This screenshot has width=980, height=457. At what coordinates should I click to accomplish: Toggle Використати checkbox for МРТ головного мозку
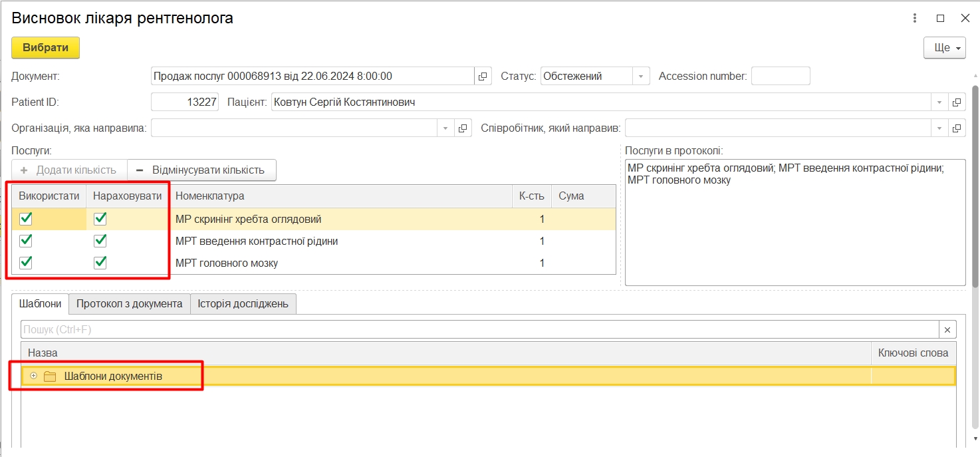[x=26, y=263]
